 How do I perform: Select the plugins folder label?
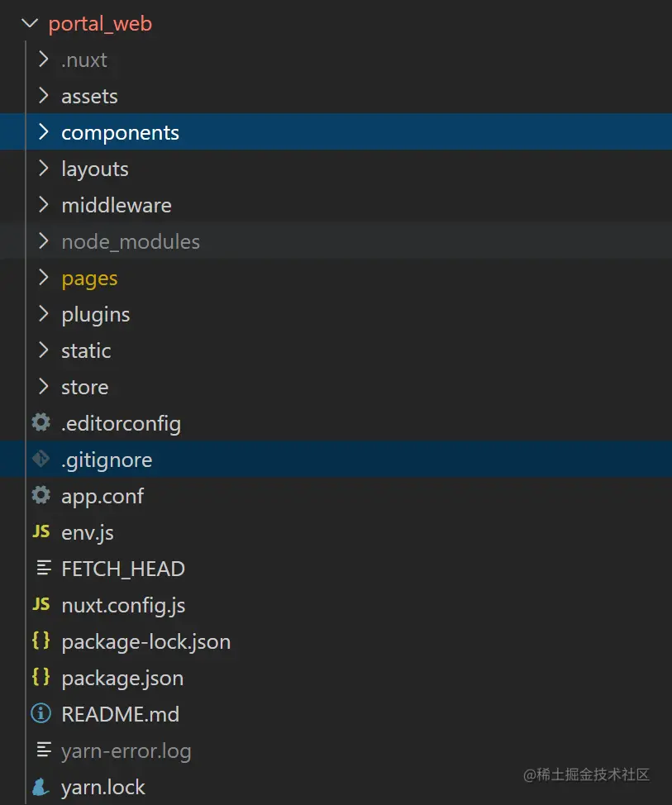click(x=96, y=314)
